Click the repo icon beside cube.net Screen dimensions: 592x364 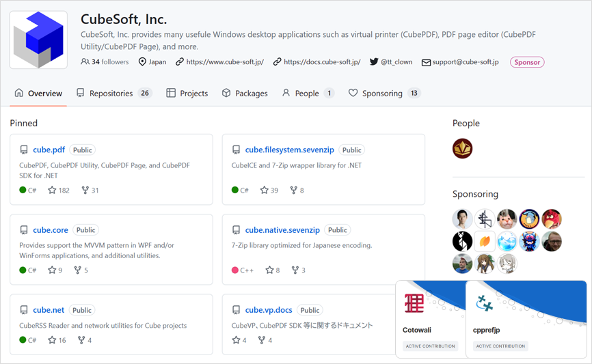pyautogui.click(x=24, y=309)
